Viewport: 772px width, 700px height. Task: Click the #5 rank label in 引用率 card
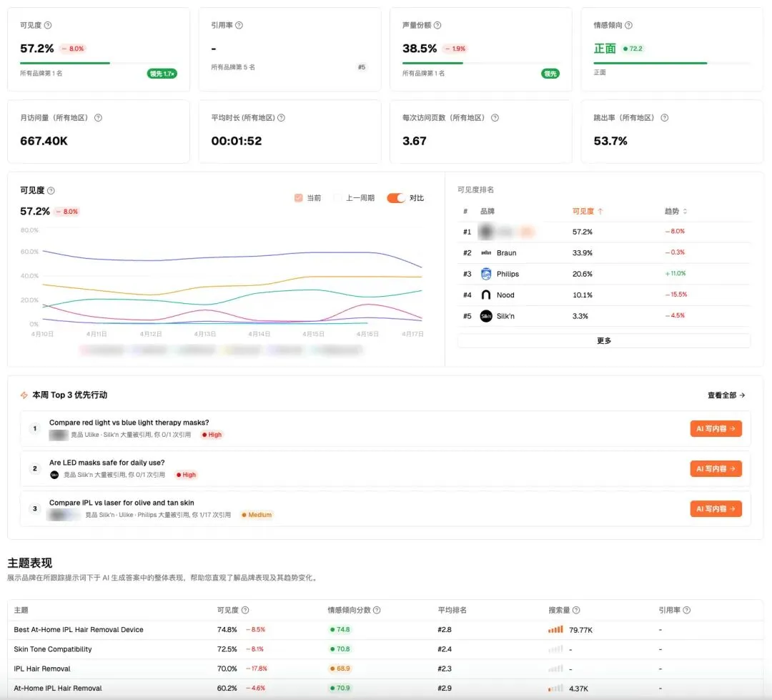[x=362, y=67]
